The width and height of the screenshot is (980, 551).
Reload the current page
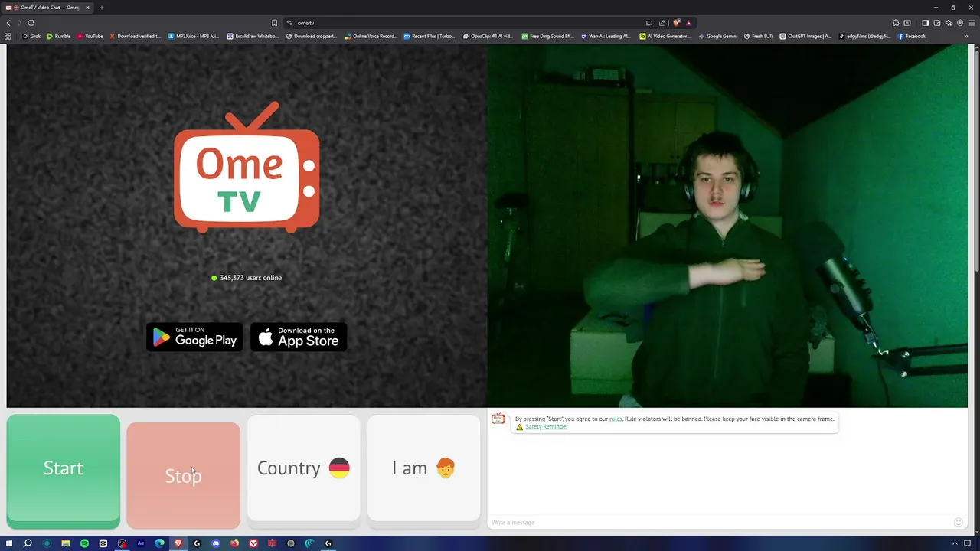pos(31,23)
